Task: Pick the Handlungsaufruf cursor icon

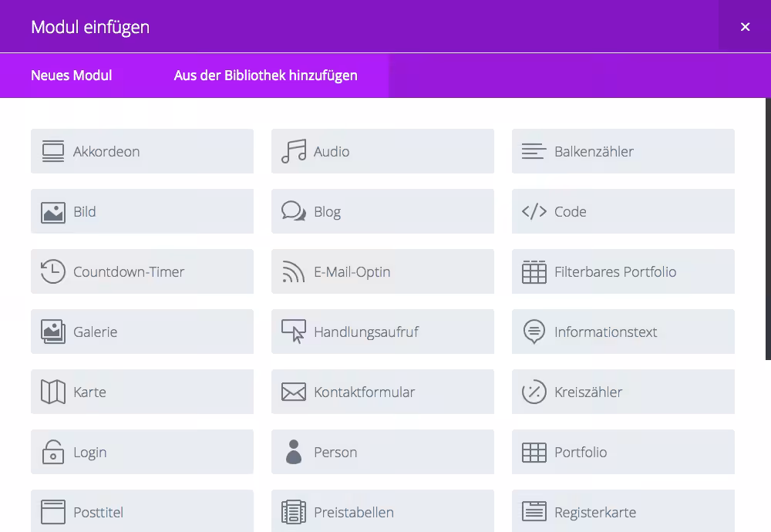Action: [x=294, y=332]
